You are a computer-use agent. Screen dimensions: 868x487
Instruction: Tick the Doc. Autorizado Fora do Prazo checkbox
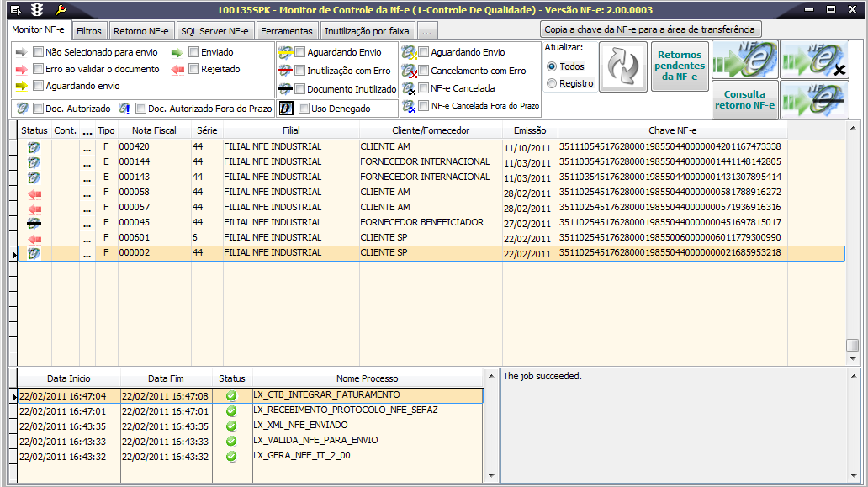pos(140,109)
